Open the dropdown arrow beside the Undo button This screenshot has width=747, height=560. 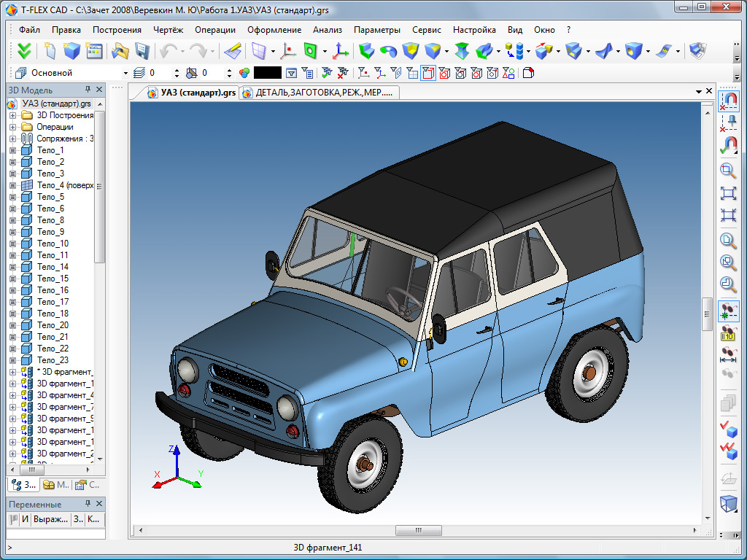click(x=182, y=51)
